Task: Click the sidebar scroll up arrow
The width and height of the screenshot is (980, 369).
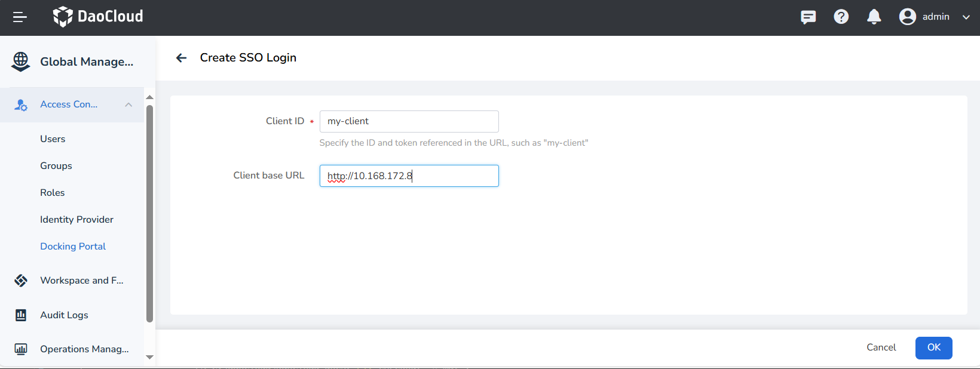Action: pos(150,97)
